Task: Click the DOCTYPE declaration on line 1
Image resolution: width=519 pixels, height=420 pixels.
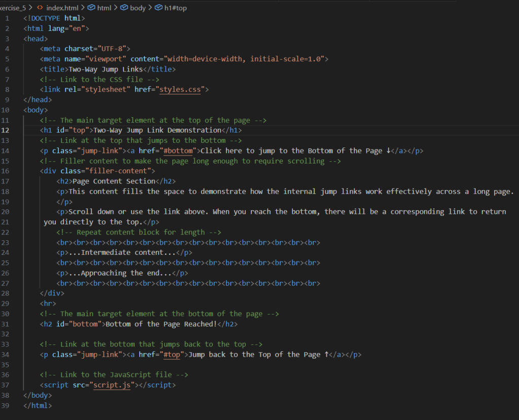Action: pos(54,18)
